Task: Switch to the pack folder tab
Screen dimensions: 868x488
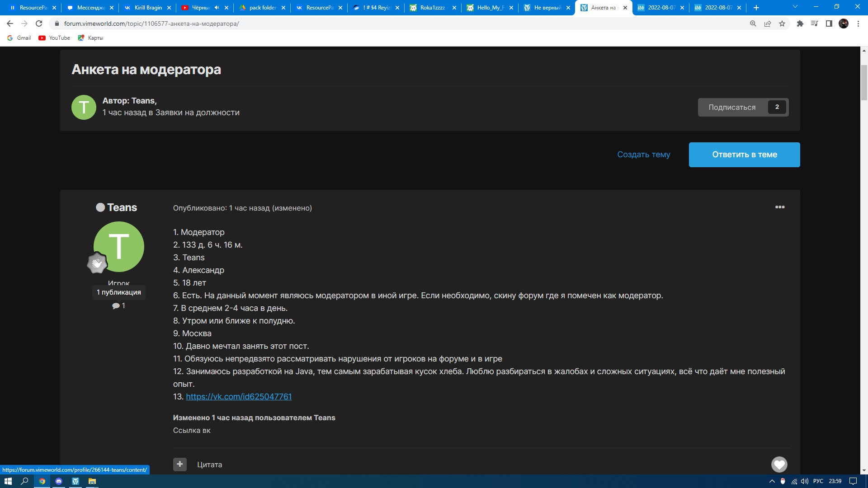Action: coord(262,8)
